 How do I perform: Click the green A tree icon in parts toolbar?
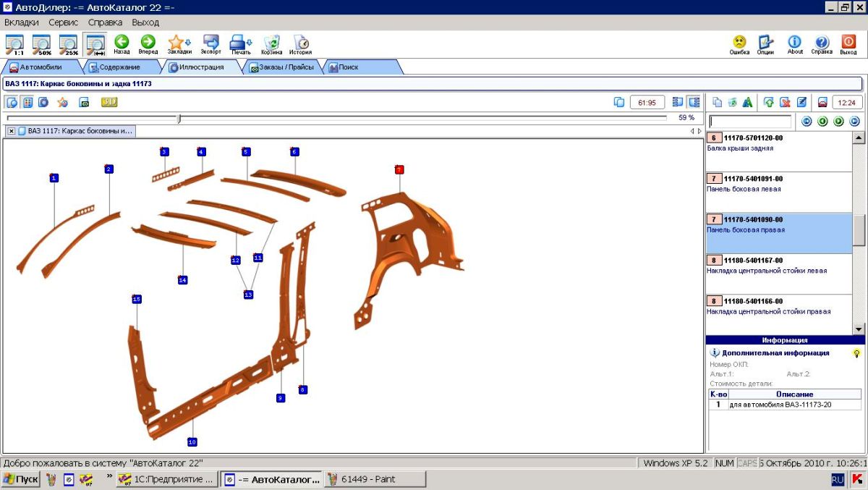tap(748, 102)
